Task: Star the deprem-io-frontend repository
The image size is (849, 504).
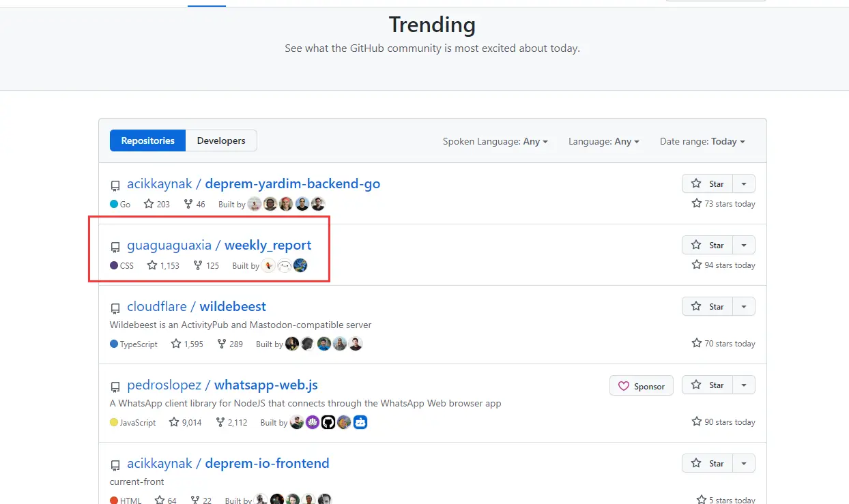Action: point(708,463)
